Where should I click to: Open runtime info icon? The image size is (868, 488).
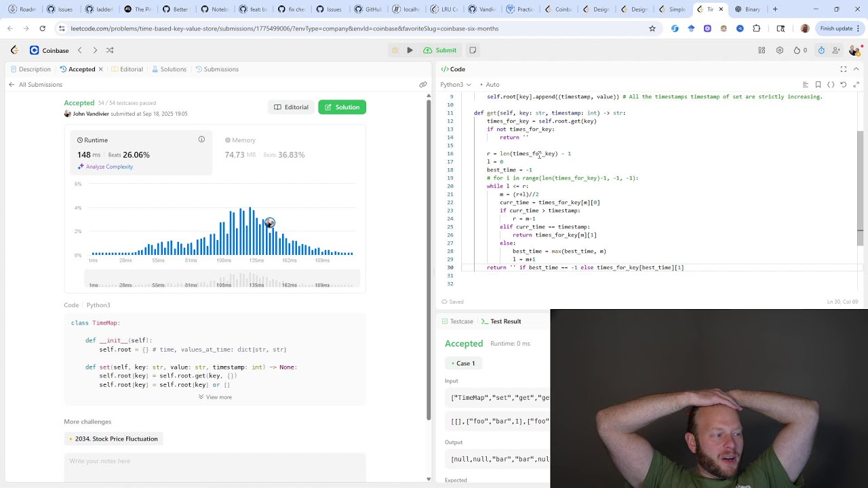click(x=201, y=140)
